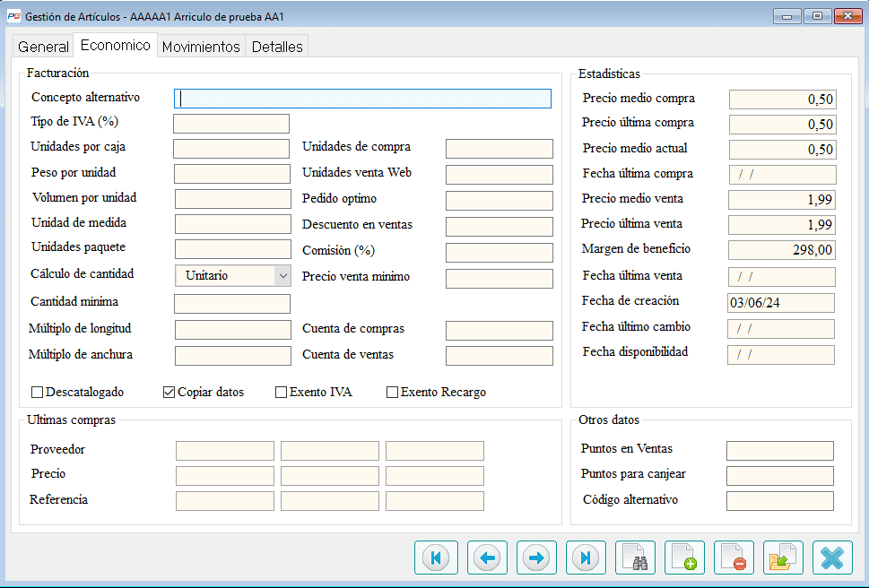This screenshot has width=869, height=588.
Task: Go to the next article record
Action: [x=536, y=558]
